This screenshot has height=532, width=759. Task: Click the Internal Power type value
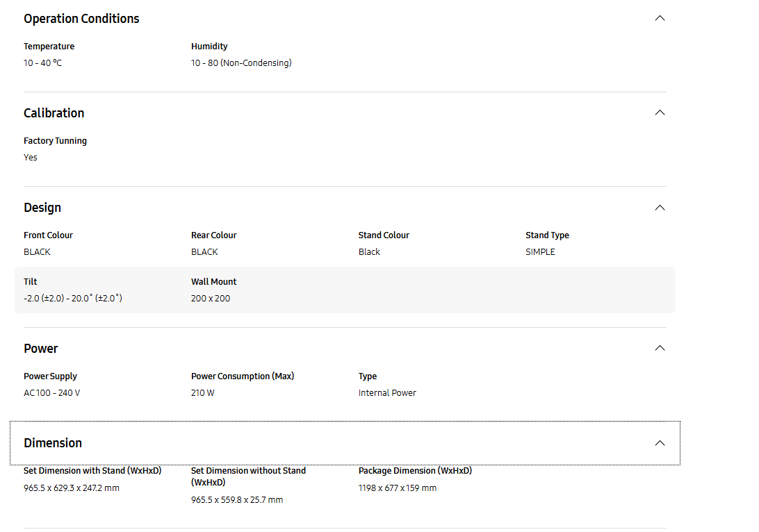point(387,393)
